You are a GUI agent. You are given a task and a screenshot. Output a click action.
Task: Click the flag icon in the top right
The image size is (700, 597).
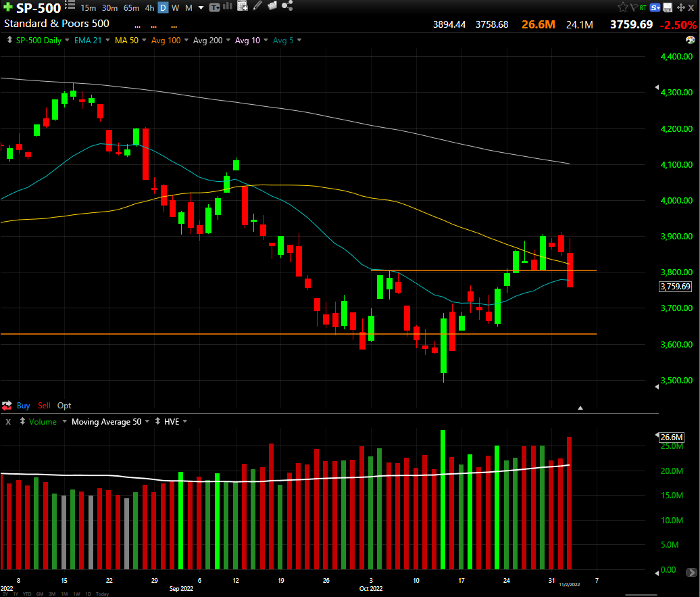[634, 7]
